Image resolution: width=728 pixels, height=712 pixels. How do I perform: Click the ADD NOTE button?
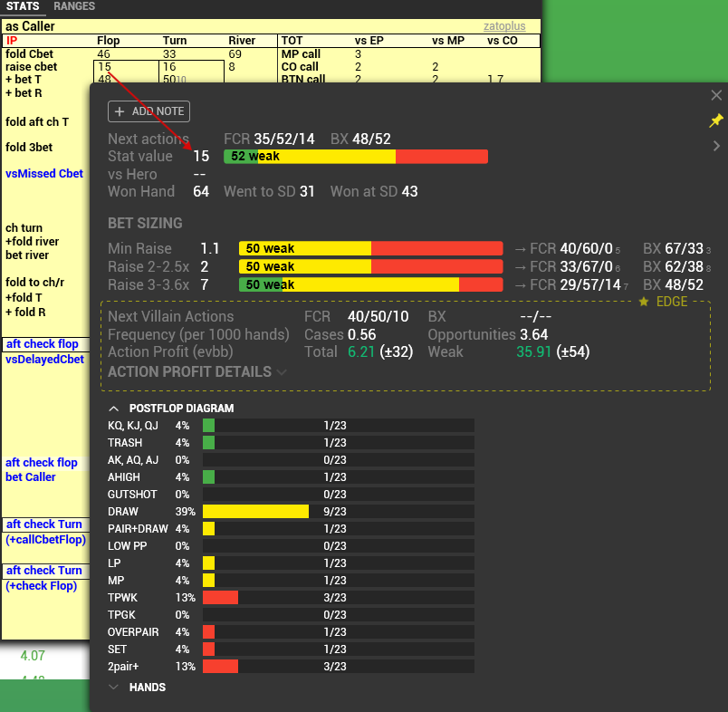[x=148, y=111]
